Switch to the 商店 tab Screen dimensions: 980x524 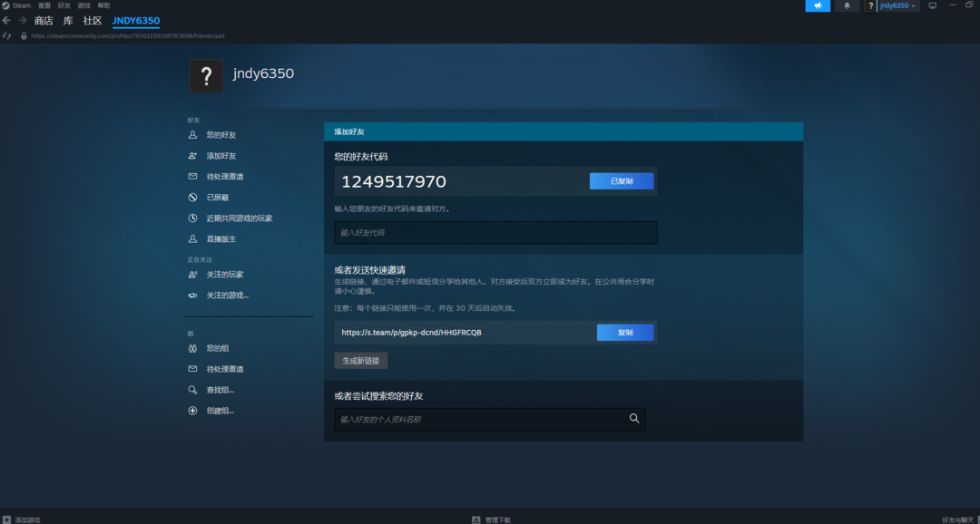44,21
